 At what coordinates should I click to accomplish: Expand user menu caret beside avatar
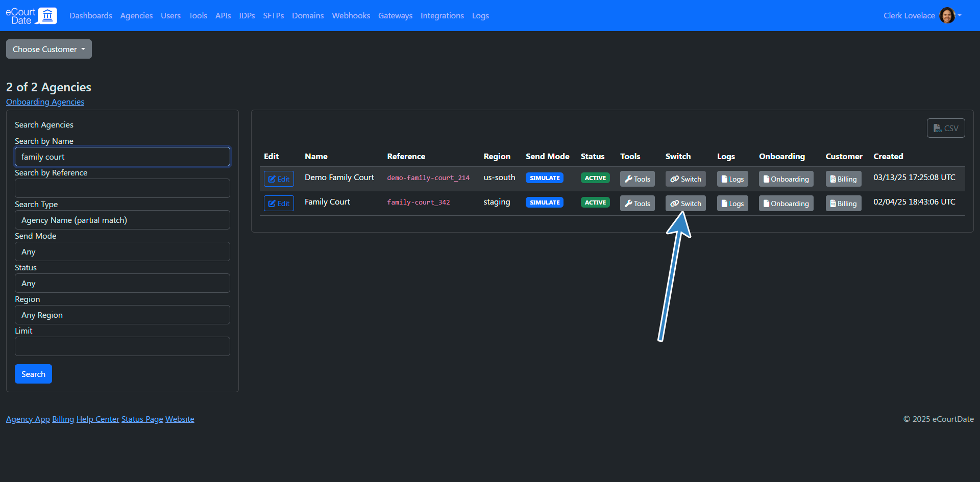pyautogui.click(x=960, y=15)
